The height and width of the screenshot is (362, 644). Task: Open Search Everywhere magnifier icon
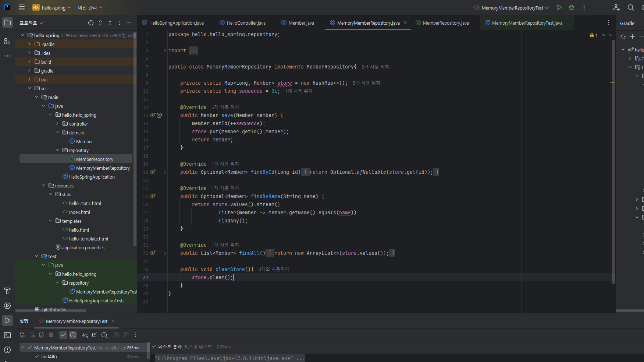pos(631,7)
